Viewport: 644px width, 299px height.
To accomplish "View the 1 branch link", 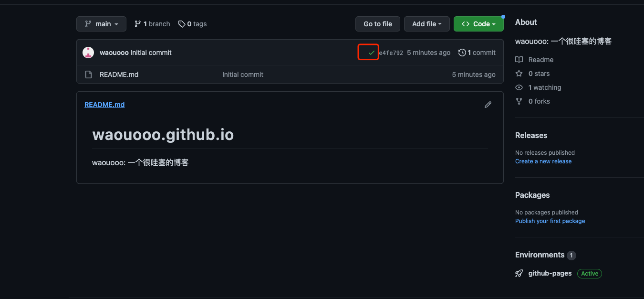I will 152,24.
